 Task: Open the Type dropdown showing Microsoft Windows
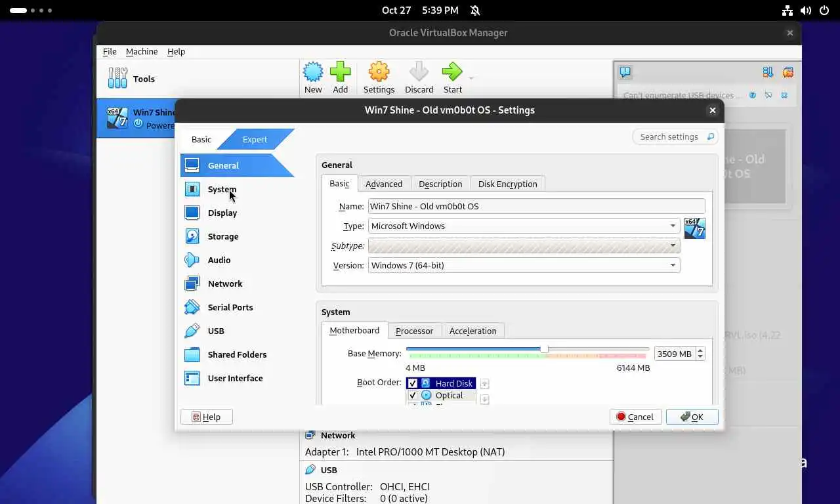524,226
